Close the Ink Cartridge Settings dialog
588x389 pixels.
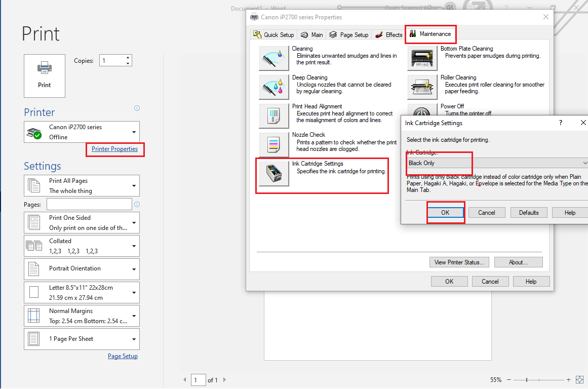click(583, 123)
